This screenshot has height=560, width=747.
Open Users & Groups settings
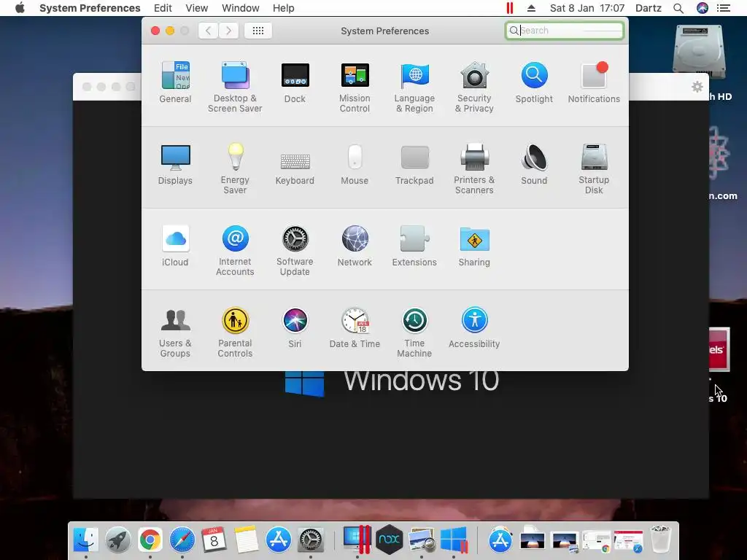point(175,332)
